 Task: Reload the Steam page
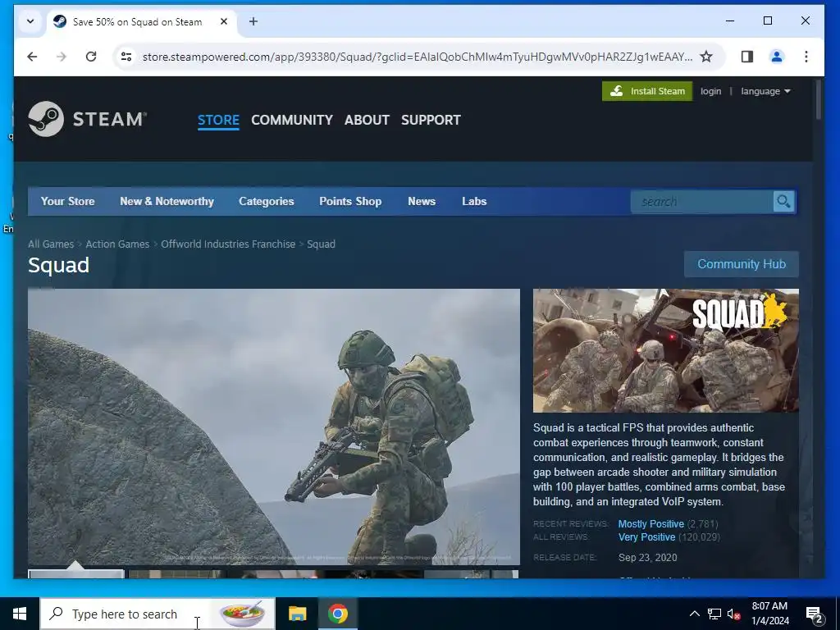(91, 57)
